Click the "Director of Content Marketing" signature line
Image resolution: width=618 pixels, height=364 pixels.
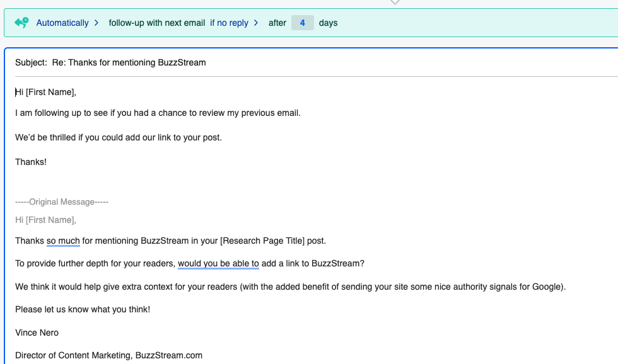tap(108, 355)
